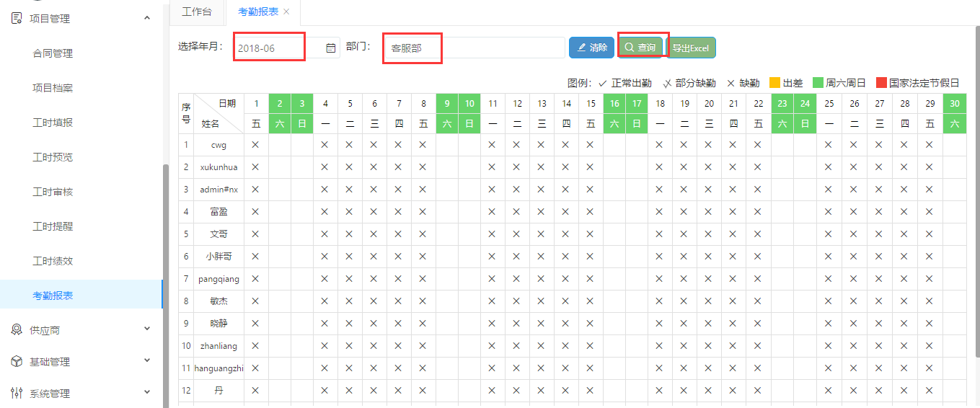
Task: Expand the 系统管理 menu chevron
Action: pos(147,393)
